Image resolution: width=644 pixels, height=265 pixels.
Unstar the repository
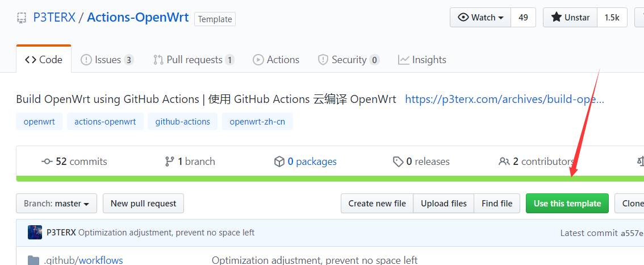coord(570,18)
